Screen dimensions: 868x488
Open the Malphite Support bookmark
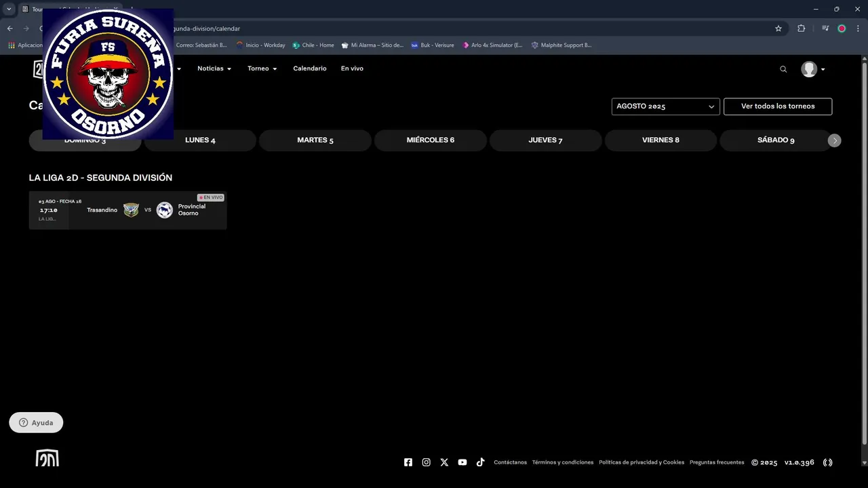pyautogui.click(x=561, y=45)
